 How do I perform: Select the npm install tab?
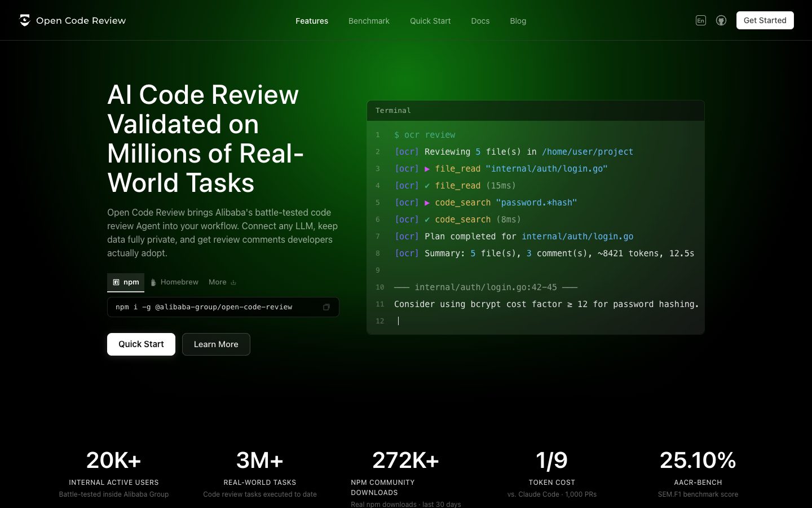[x=126, y=282]
